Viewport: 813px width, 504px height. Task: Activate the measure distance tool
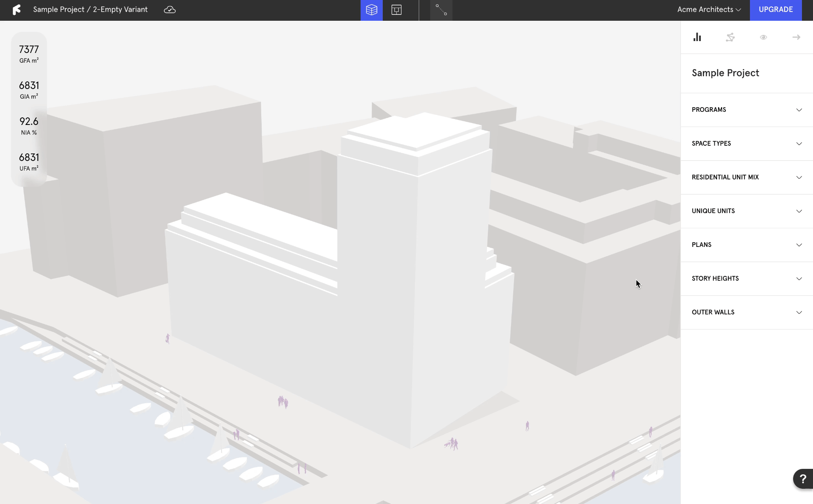coord(441,10)
